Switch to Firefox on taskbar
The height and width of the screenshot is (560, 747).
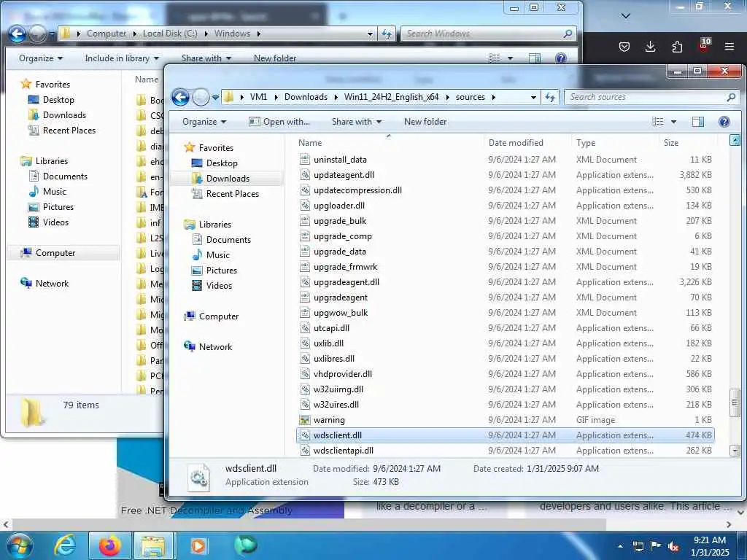[109, 545]
